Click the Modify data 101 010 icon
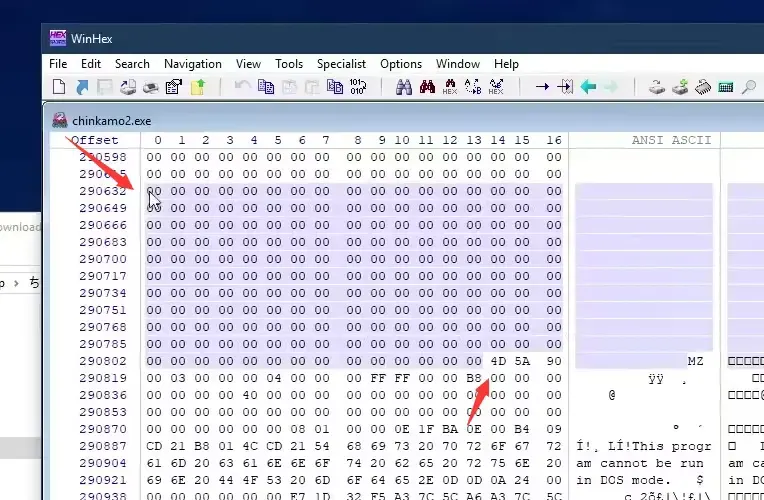Screen dimensions: 764x500 pyautogui.click(x=358, y=87)
